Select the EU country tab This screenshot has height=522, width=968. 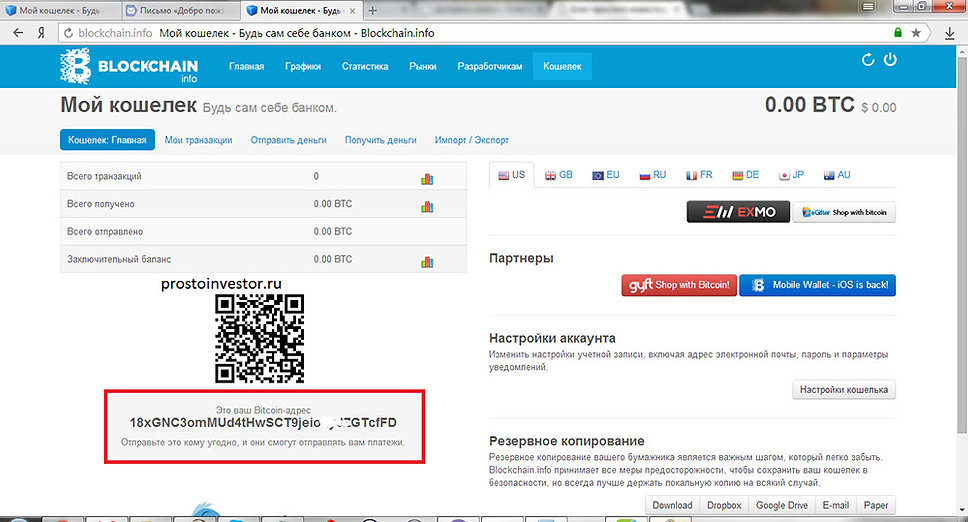coord(606,175)
